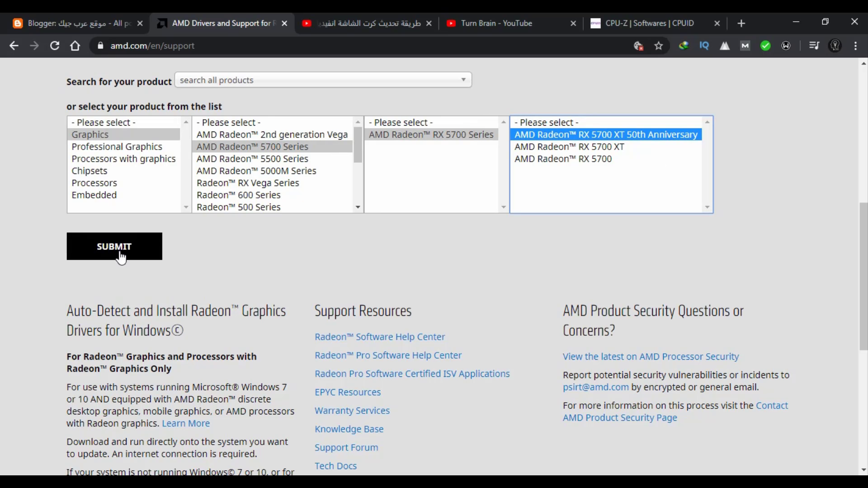Open the Learn More link
The width and height of the screenshot is (868, 488).
(186, 423)
